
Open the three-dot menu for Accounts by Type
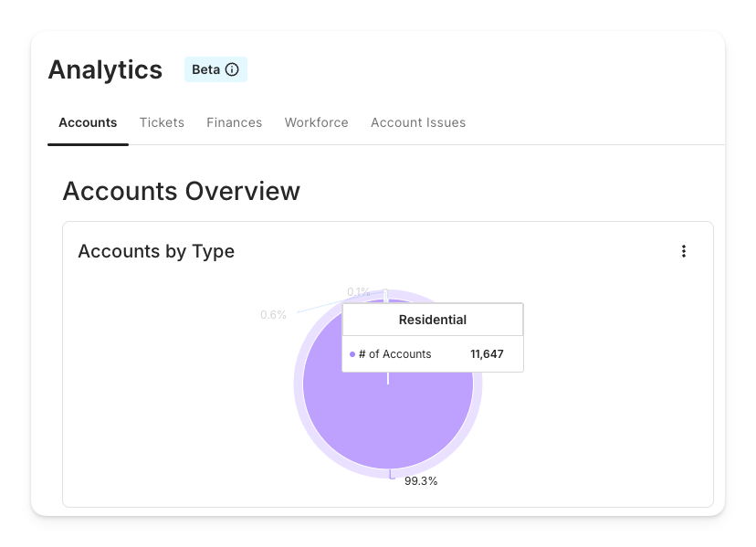[x=684, y=251]
